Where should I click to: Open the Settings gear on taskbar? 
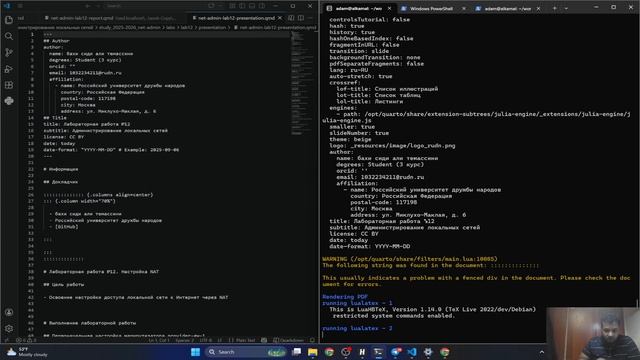428,352
